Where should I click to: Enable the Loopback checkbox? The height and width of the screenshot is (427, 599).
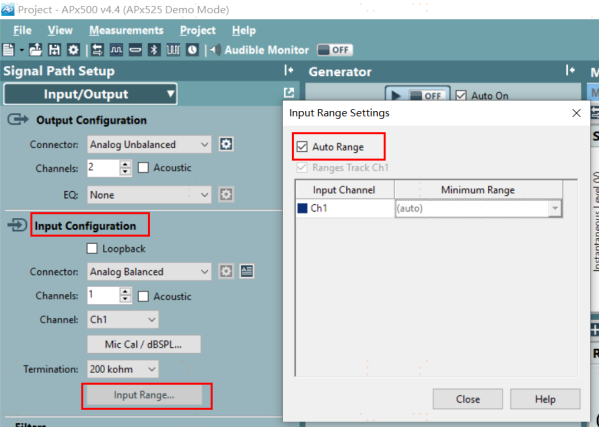click(x=92, y=249)
